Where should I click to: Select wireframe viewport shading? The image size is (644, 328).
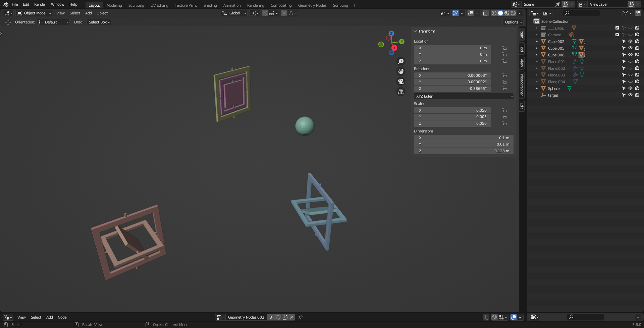[494, 13]
